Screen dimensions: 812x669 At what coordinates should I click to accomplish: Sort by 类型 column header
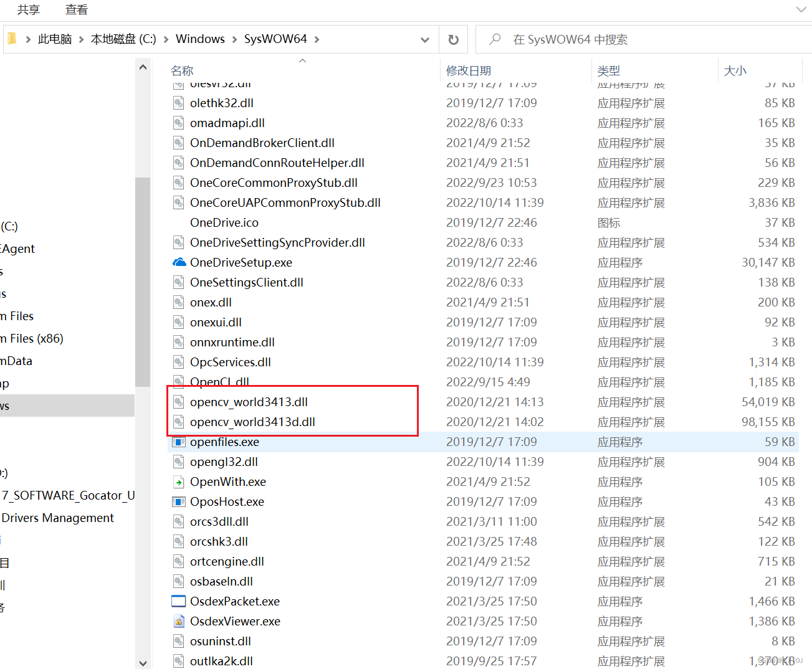(x=609, y=71)
